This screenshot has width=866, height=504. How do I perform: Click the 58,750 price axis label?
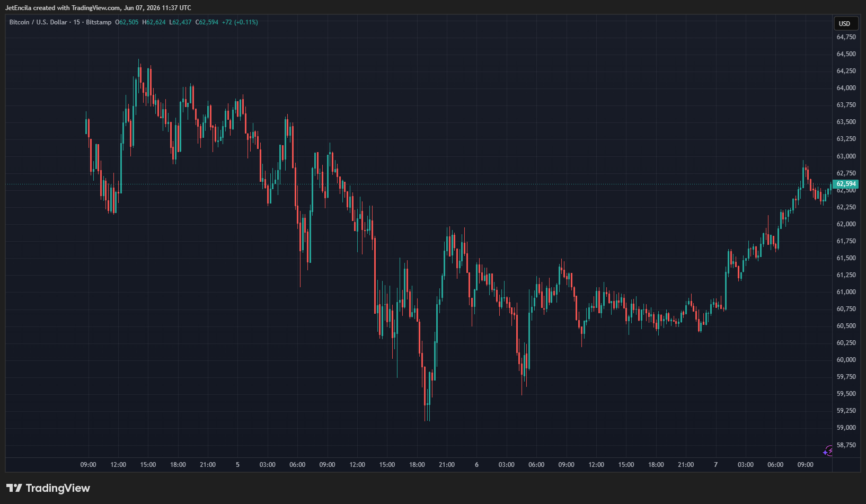[x=846, y=445]
